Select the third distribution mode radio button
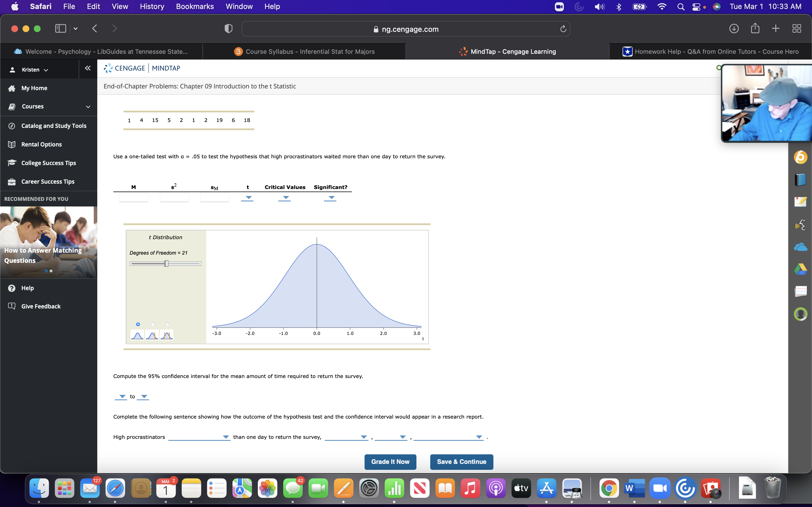 (x=167, y=324)
